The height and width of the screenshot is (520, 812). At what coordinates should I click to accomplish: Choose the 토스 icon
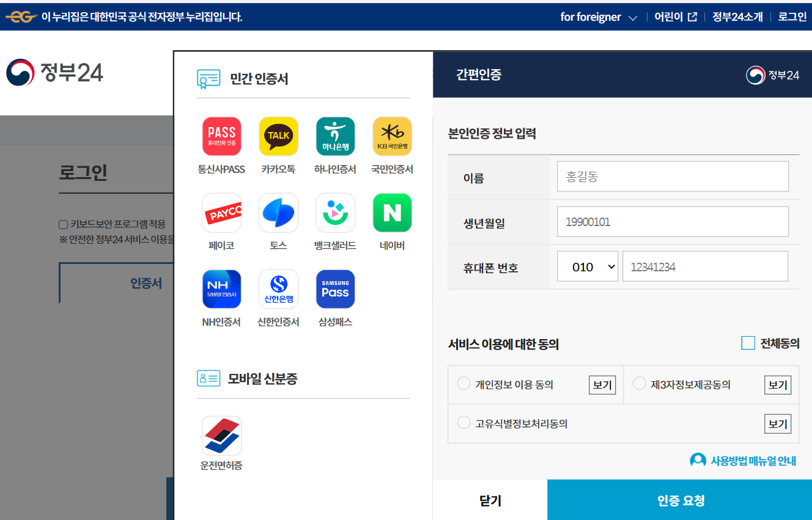pyautogui.click(x=278, y=213)
